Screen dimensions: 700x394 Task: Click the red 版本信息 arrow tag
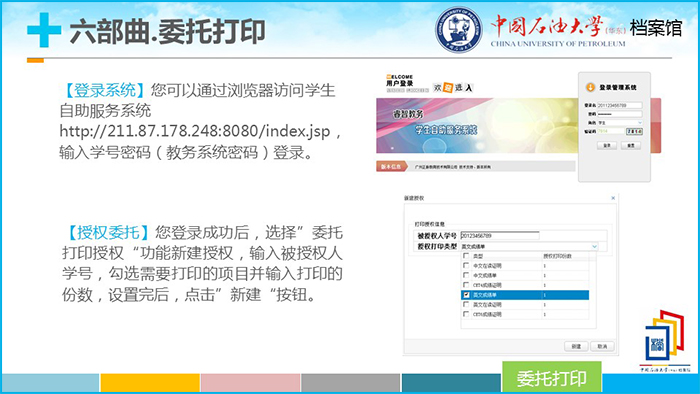pos(392,166)
